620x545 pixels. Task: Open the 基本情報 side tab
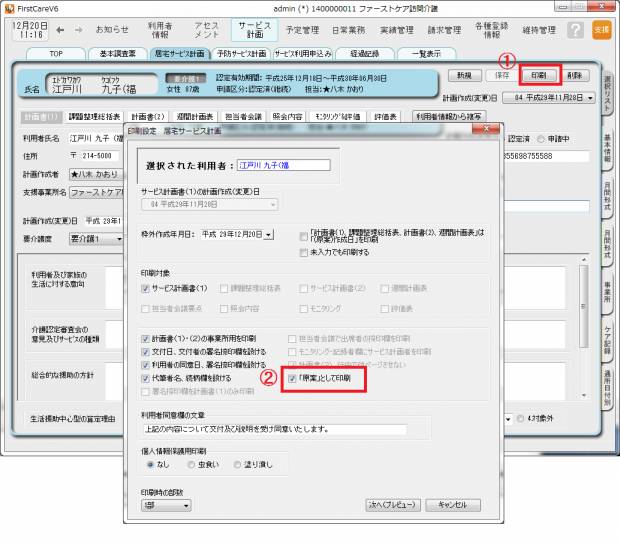[x=609, y=149]
